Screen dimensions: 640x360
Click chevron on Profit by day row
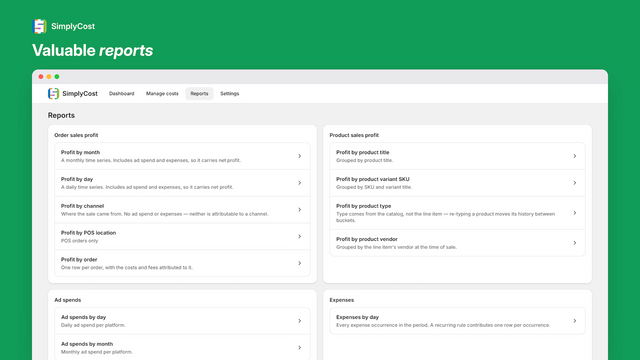click(300, 183)
